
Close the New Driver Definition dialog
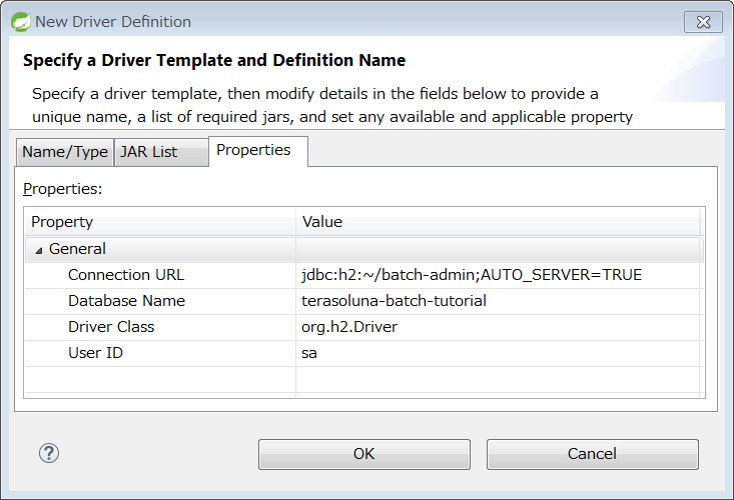(x=703, y=22)
